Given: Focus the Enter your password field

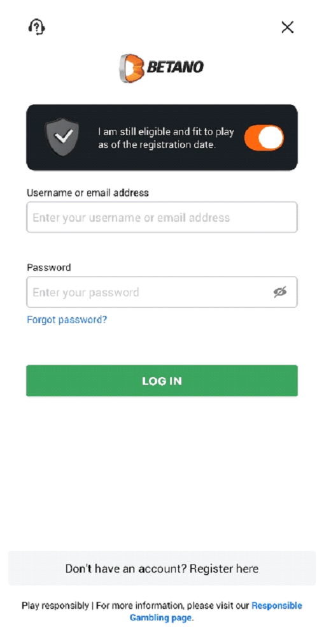Looking at the screenshot, I should point(162,292).
